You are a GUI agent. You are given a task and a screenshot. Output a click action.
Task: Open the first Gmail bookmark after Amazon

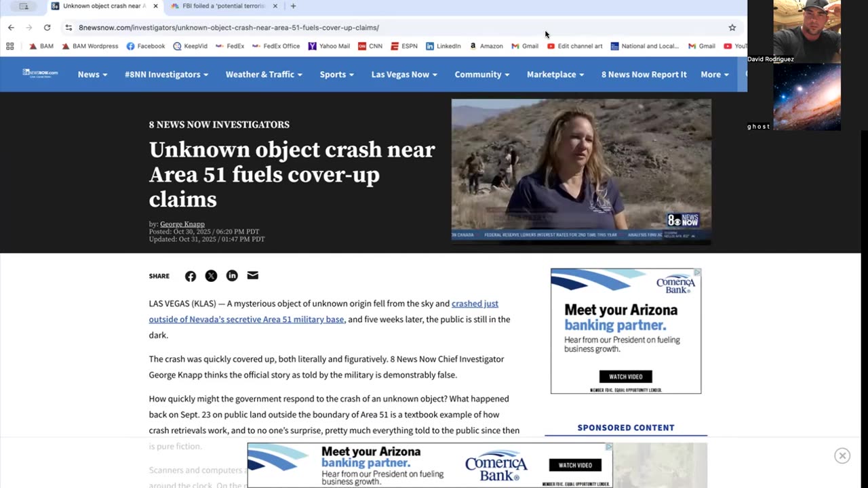[x=525, y=46]
